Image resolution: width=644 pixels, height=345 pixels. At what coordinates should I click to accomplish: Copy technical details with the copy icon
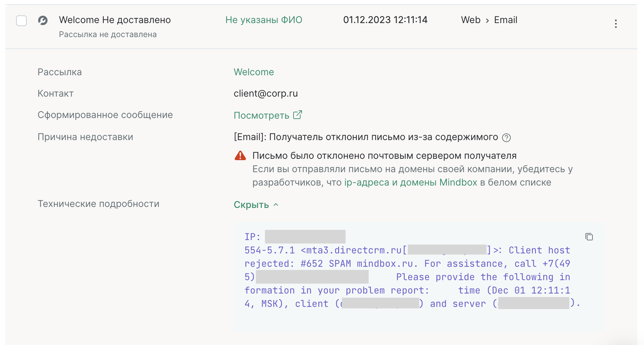pos(589,237)
